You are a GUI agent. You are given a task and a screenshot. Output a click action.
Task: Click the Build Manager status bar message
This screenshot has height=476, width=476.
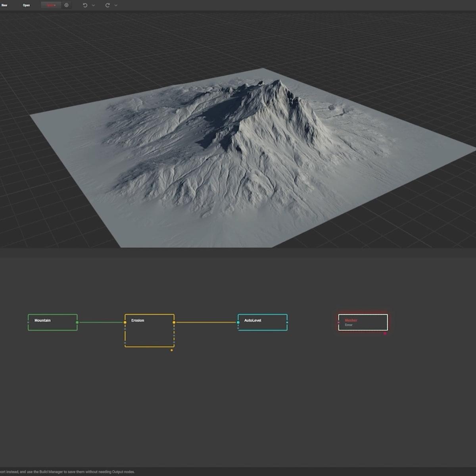point(67,472)
